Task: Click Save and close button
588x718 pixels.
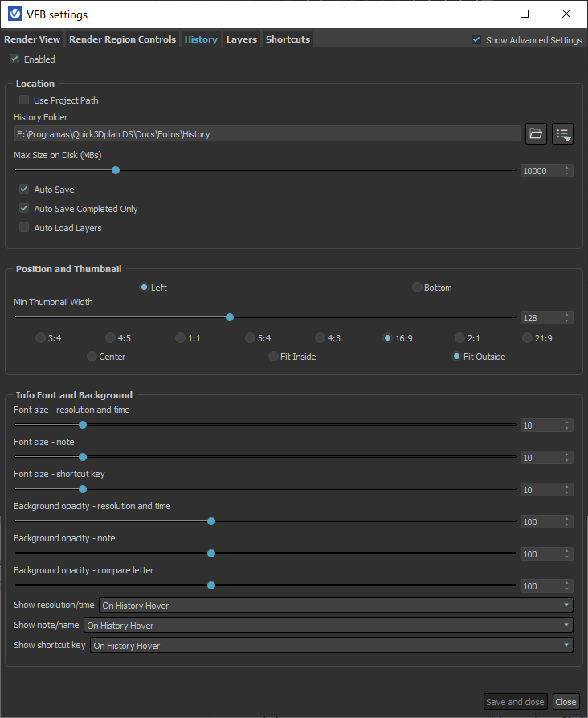Action: 515,701
